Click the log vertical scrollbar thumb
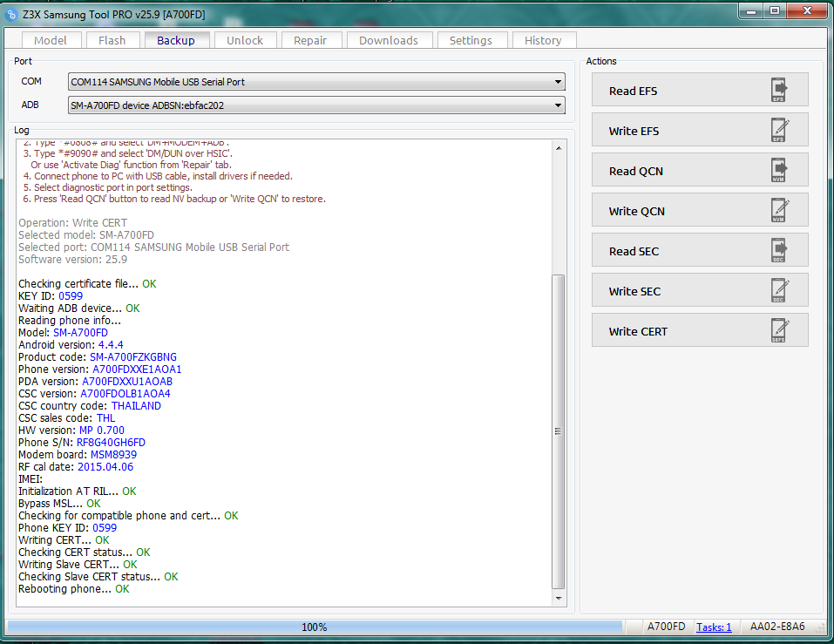This screenshot has height=644, width=834. point(558,431)
